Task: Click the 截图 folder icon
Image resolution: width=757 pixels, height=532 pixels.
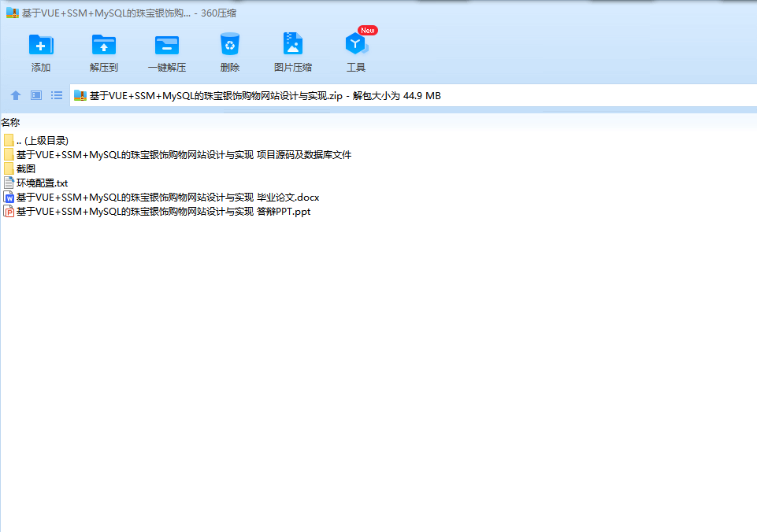Action: (x=9, y=169)
